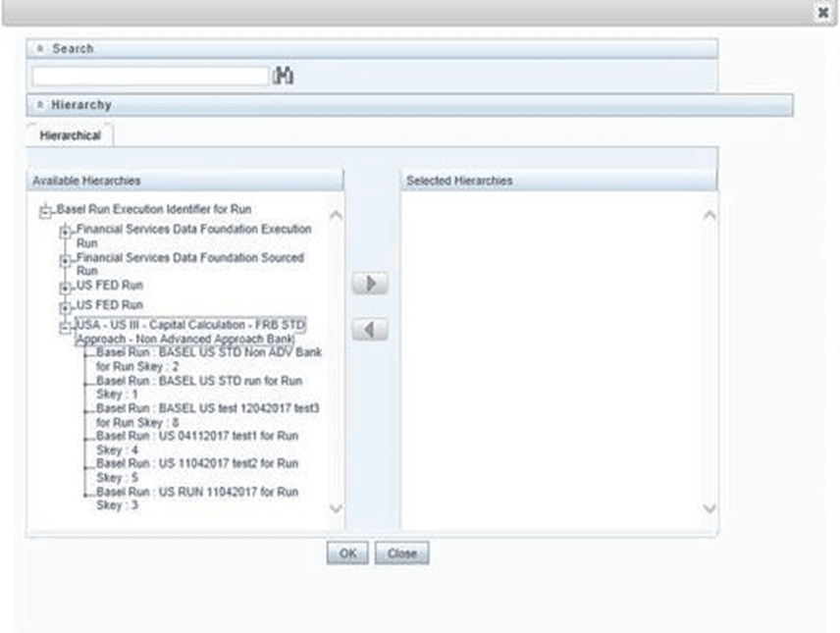The width and height of the screenshot is (840, 633).
Task: Click inside the search text field
Action: click(147, 74)
